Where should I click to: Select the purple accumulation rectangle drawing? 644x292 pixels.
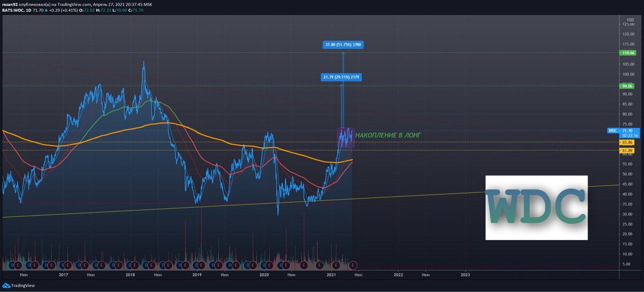coord(346,137)
